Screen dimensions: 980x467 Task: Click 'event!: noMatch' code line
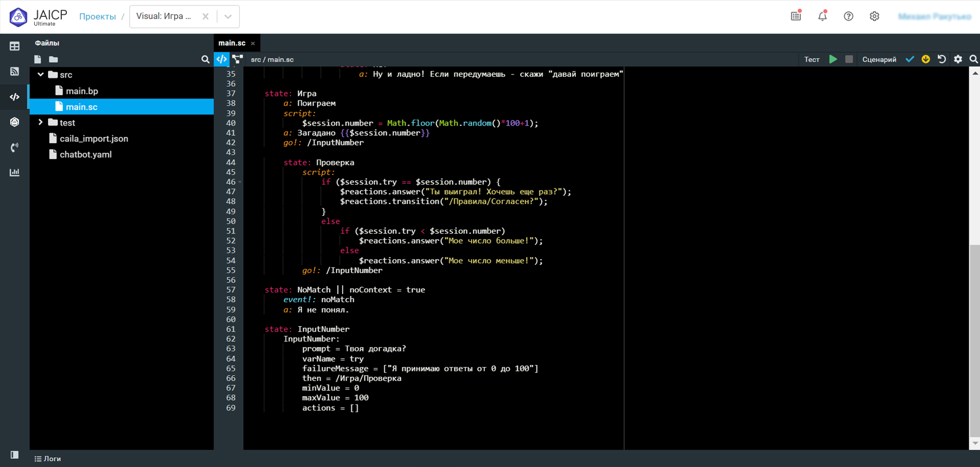coord(318,300)
